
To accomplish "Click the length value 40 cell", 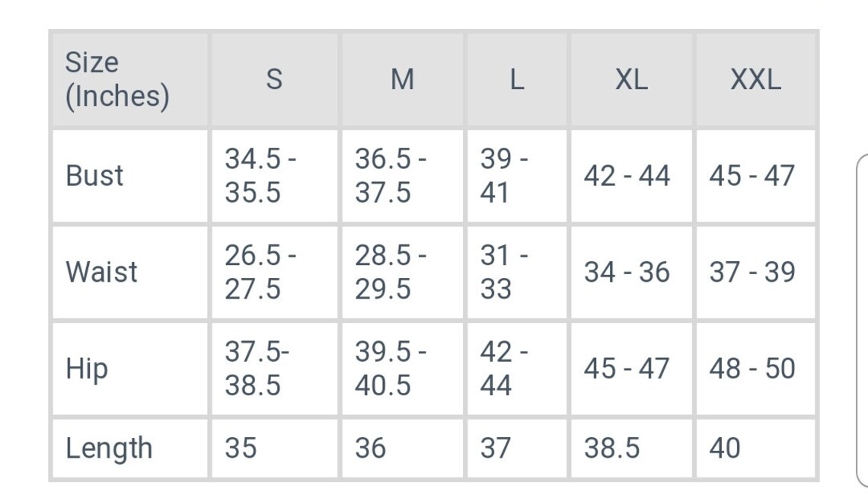I will pos(755,448).
